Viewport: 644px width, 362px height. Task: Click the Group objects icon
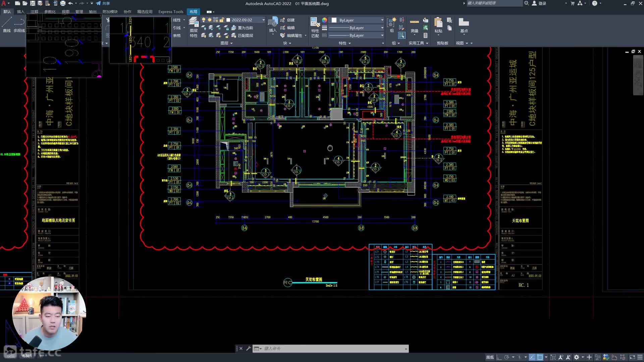coord(391,23)
